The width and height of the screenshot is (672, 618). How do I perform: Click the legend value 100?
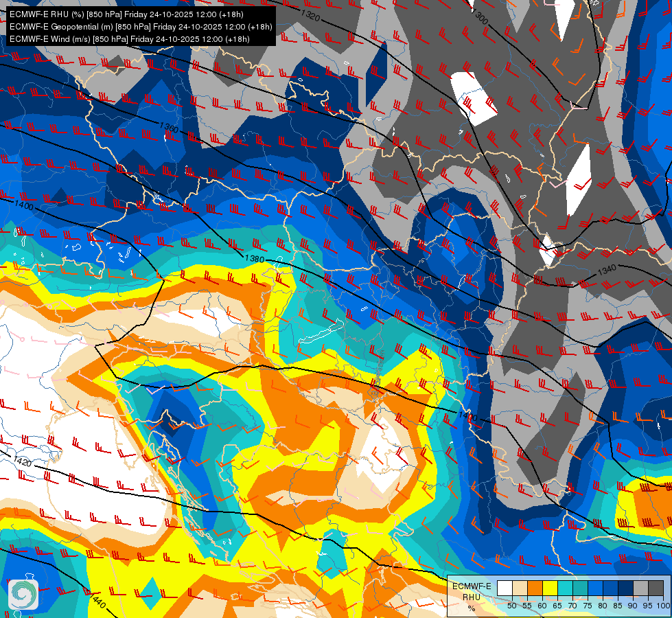coord(663,606)
